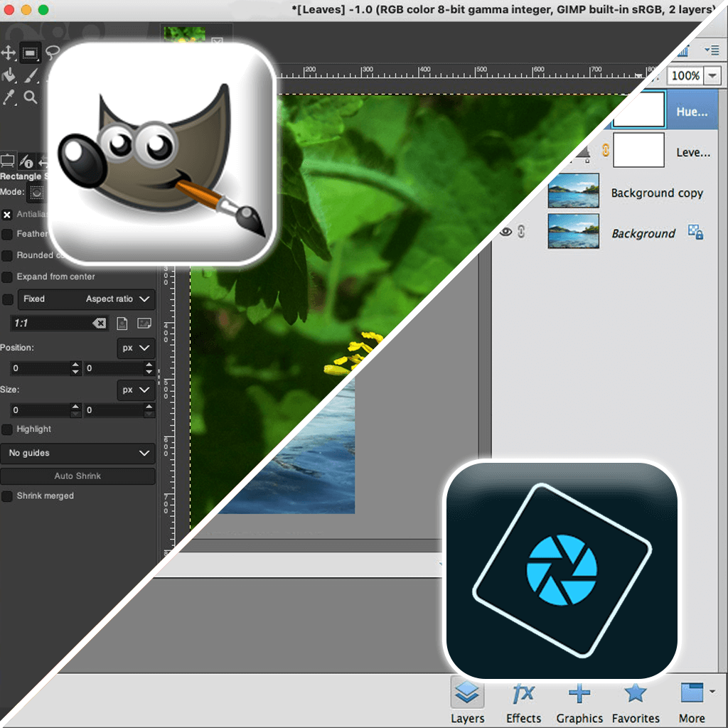
Task: Select the Background copy layer
Action: click(x=656, y=193)
